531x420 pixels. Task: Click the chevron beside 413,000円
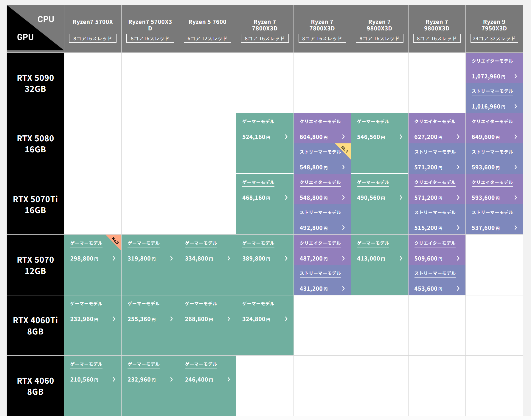[401, 258]
